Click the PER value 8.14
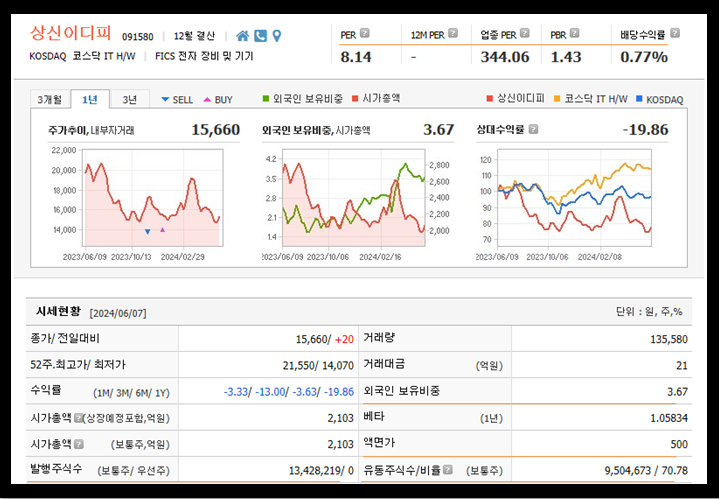719x499 pixels. point(356,57)
